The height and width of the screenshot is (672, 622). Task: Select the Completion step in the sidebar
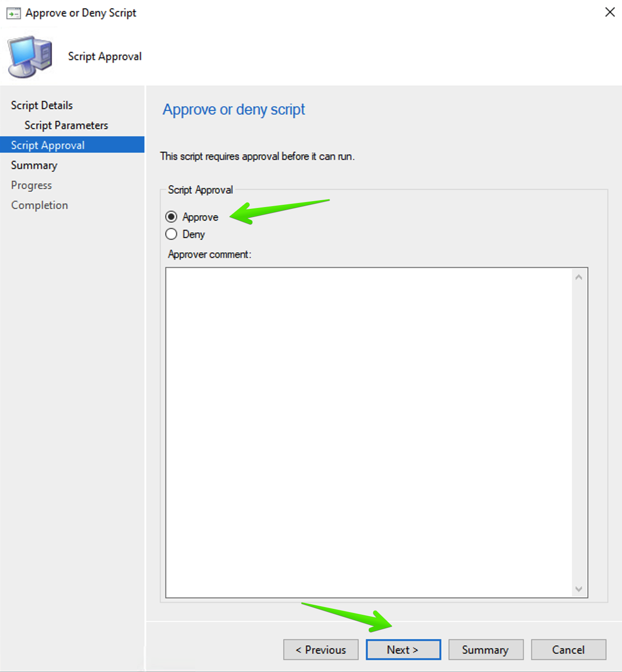pyautogui.click(x=39, y=205)
